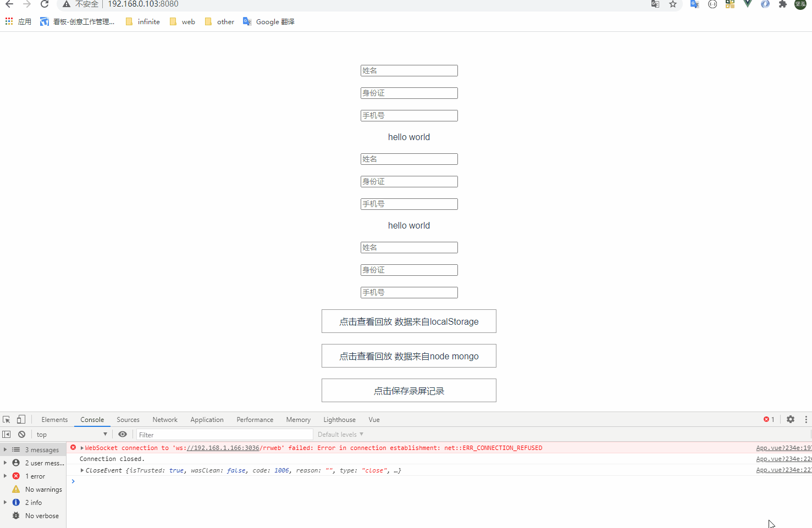812x528 pixels.
Task: Open the web bookmarks folder
Action: 183,21
